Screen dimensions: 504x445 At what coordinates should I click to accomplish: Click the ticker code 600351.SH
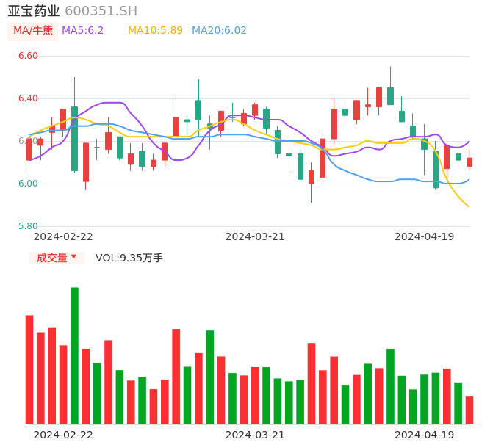(x=101, y=11)
